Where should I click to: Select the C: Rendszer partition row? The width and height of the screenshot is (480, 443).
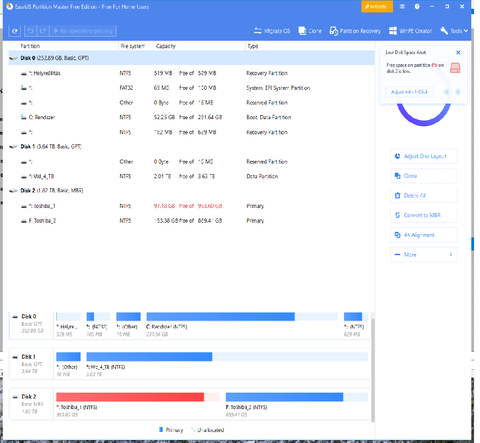click(x=192, y=117)
